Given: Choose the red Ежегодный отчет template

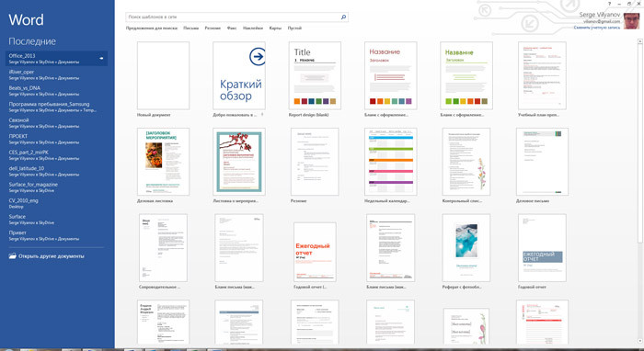Looking at the screenshot, I should coord(315,252).
